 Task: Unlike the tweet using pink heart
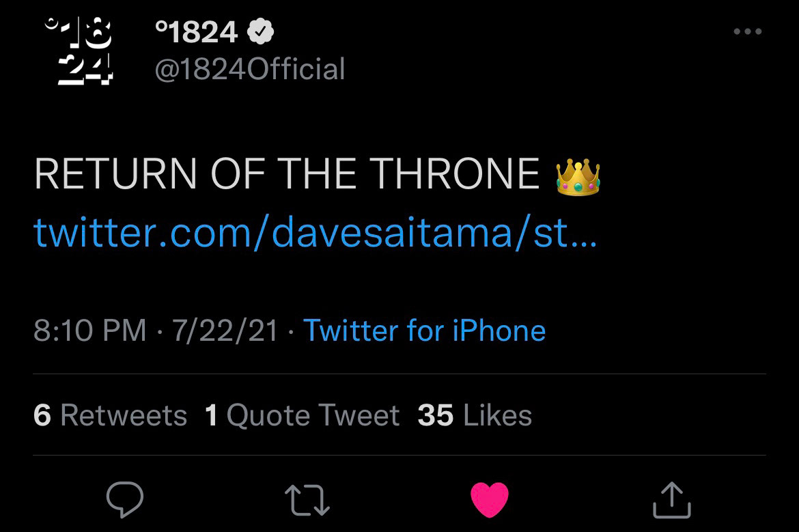tap(490, 499)
